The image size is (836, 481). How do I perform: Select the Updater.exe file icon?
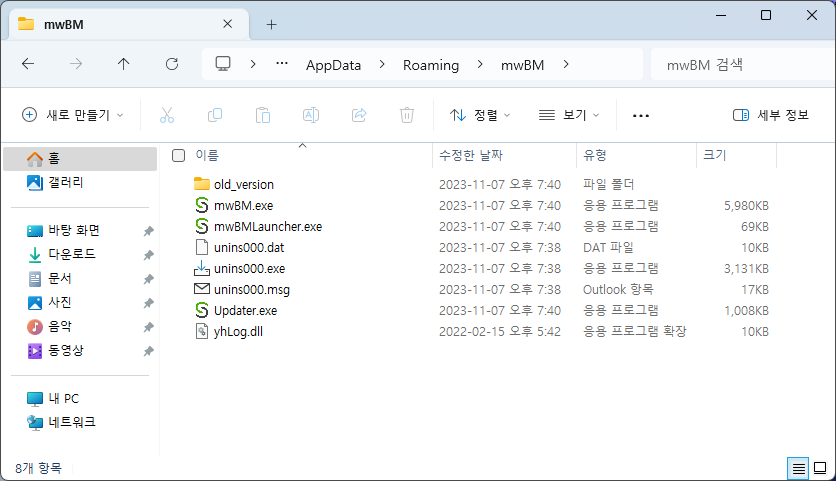coord(202,310)
